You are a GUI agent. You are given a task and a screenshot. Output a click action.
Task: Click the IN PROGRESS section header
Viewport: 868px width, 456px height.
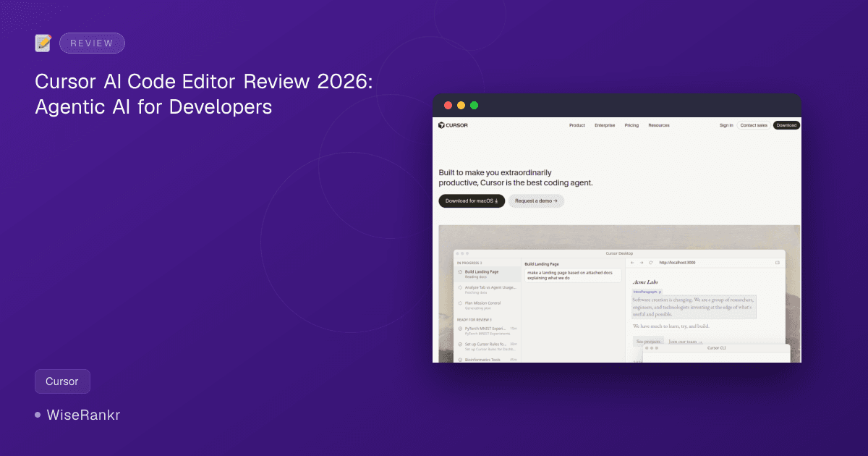click(x=469, y=263)
